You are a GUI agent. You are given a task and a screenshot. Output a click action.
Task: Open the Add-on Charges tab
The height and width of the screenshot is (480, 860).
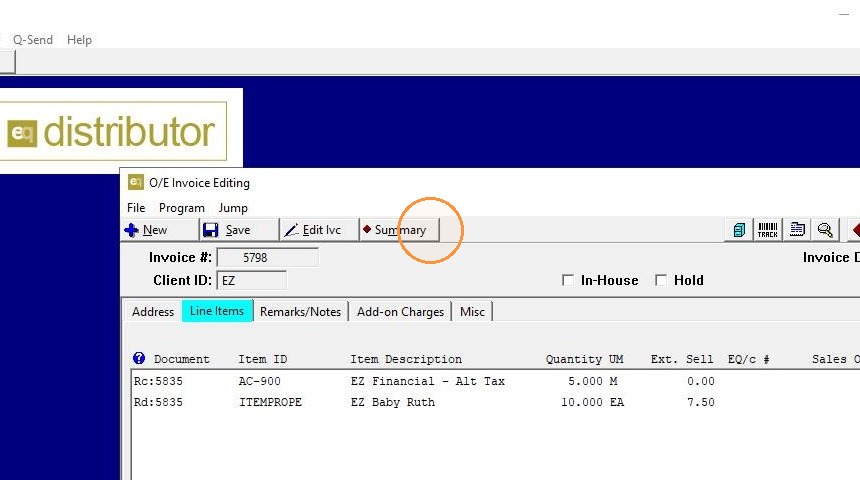point(400,312)
